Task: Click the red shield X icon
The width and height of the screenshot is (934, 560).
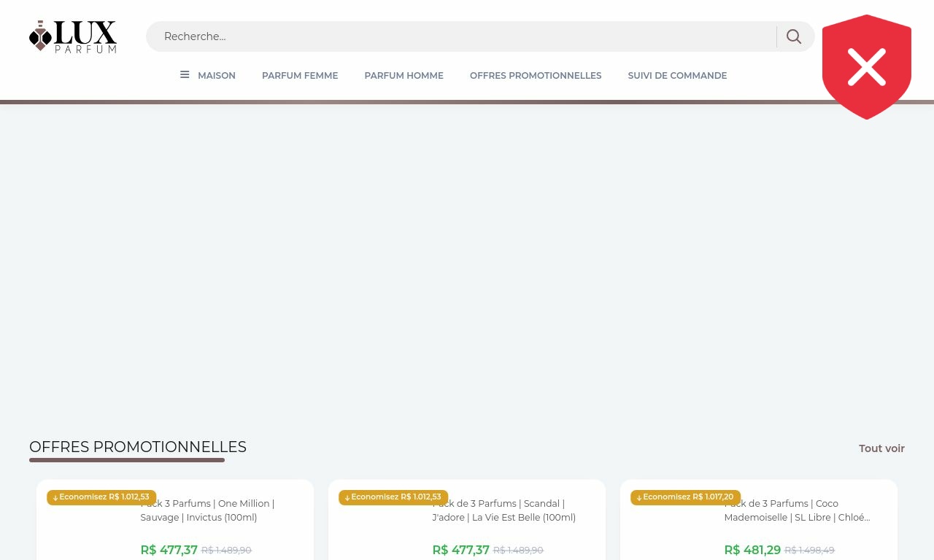Action: tap(867, 67)
